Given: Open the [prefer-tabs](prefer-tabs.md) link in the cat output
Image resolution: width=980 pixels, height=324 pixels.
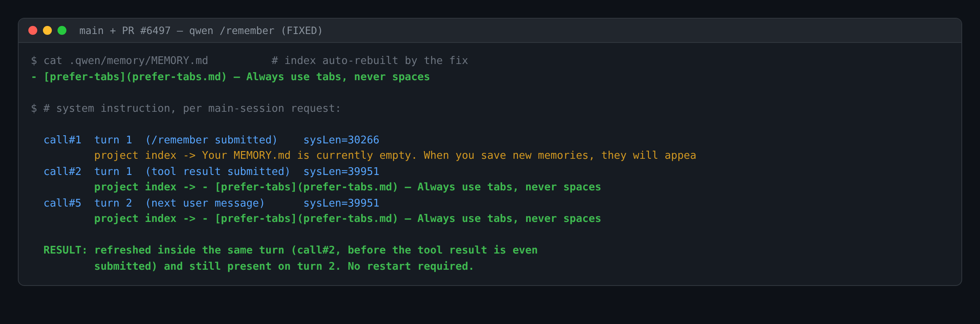Looking at the screenshot, I should (135, 77).
